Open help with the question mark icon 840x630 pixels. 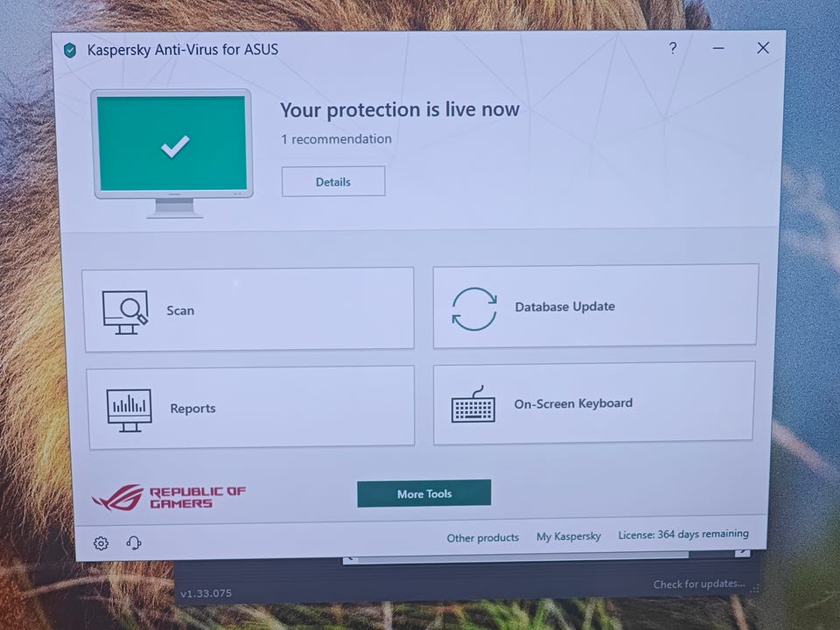click(x=672, y=48)
